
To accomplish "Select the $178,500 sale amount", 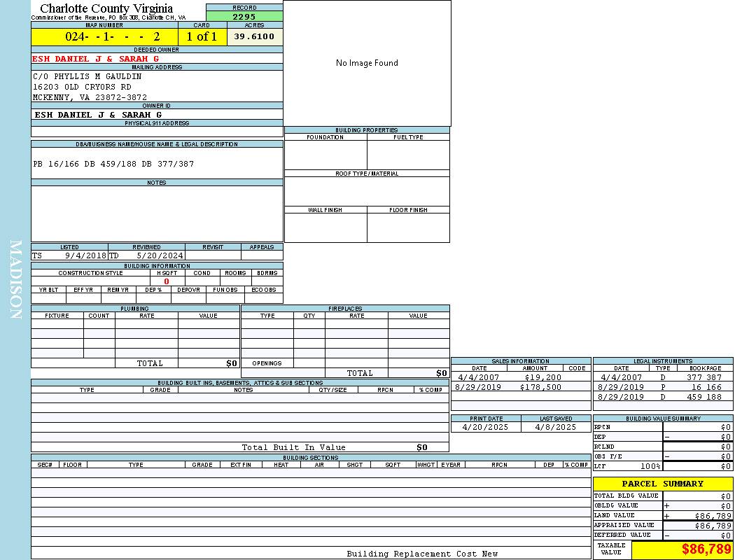I will pyautogui.click(x=540, y=387).
